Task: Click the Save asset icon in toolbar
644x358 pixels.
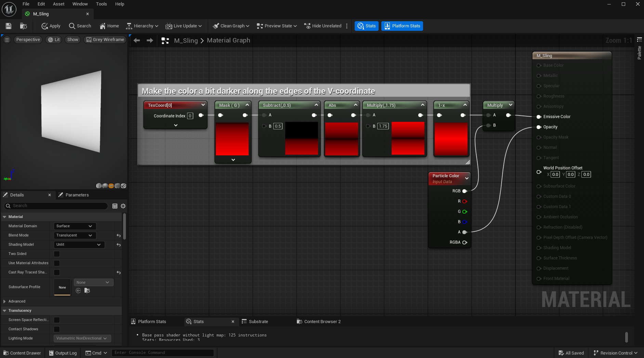Action: 9,26
